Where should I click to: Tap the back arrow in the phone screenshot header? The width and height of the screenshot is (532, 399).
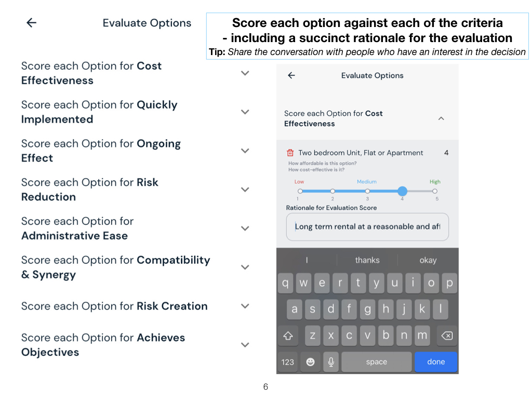291,75
